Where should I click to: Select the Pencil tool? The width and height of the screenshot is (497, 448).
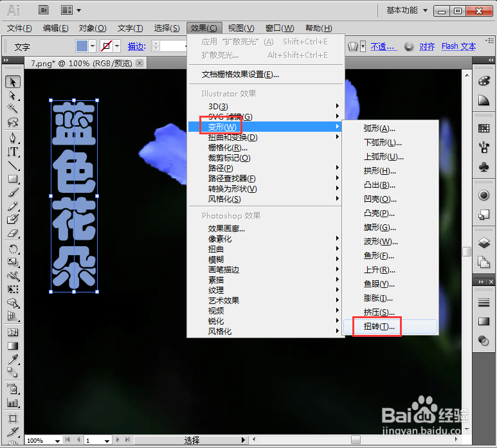coord(13,206)
